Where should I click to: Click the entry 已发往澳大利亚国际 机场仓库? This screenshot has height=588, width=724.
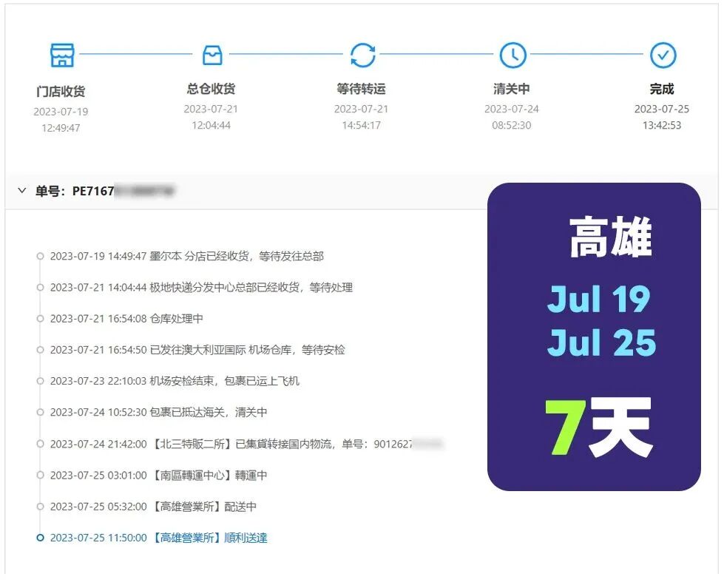pyautogui.click(x=197, y=350)
